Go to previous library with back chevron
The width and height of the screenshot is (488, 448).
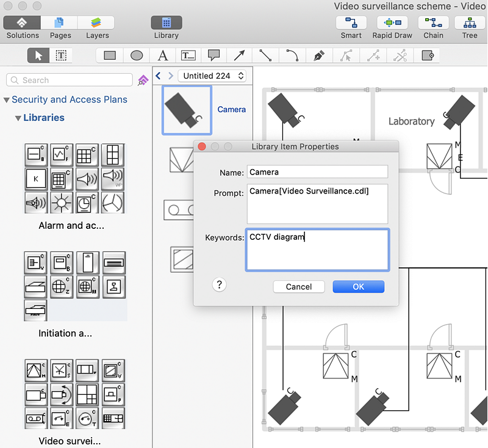158,76
